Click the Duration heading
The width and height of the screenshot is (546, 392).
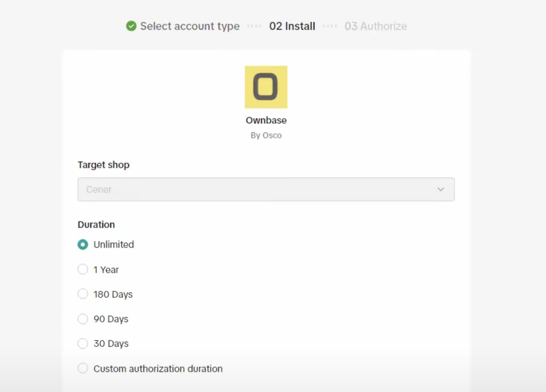tap(96, 225)
